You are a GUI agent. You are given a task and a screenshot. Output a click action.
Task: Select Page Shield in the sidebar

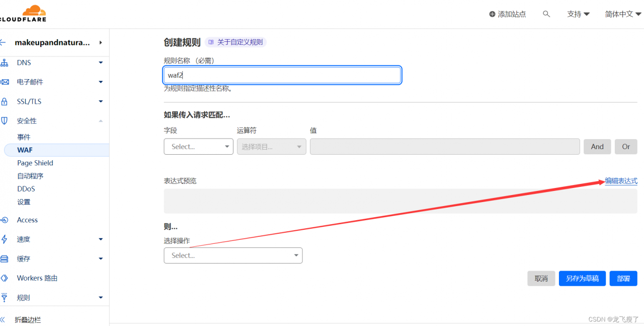coord(35,163)
